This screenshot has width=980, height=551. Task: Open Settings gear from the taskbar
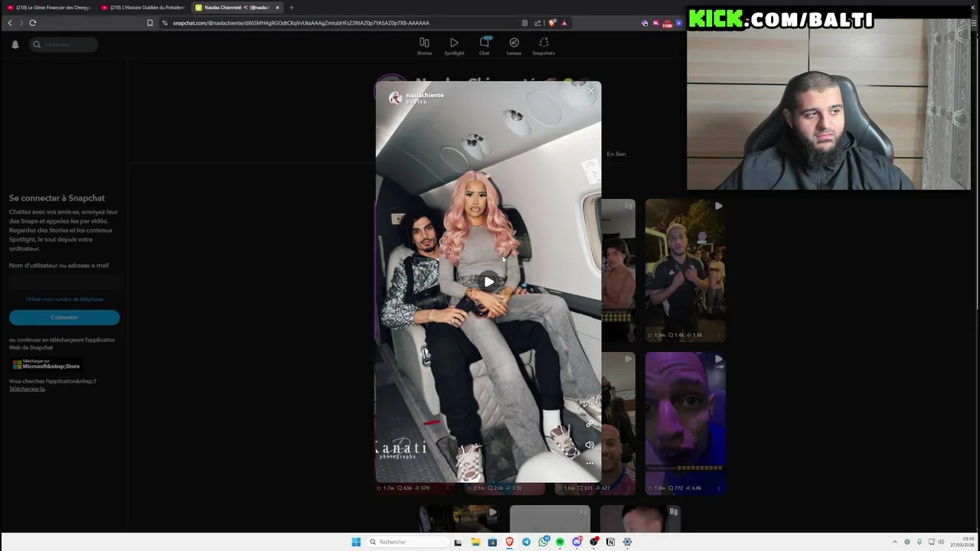627,542
